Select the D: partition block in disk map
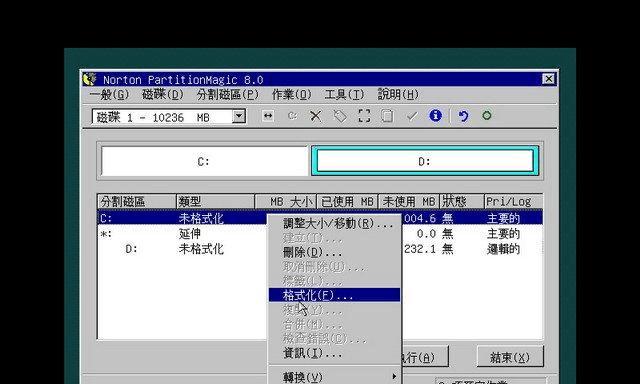The height and width of the screenshot is (384, 640). [425, 161]
